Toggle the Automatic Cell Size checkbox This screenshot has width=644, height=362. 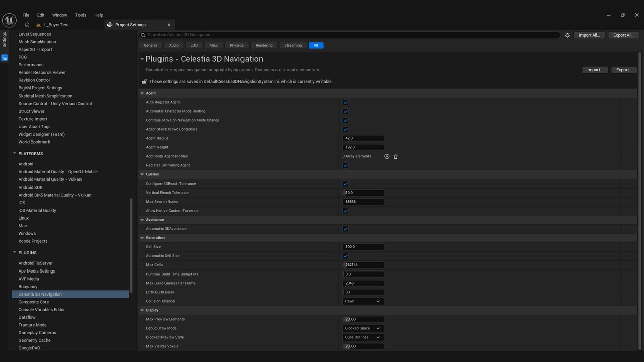point(346,256)
